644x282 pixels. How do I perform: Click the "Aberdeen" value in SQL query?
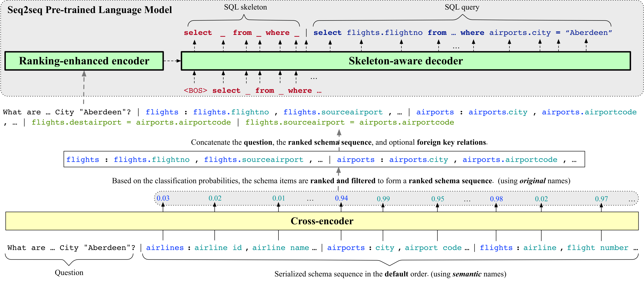point(589,33)
